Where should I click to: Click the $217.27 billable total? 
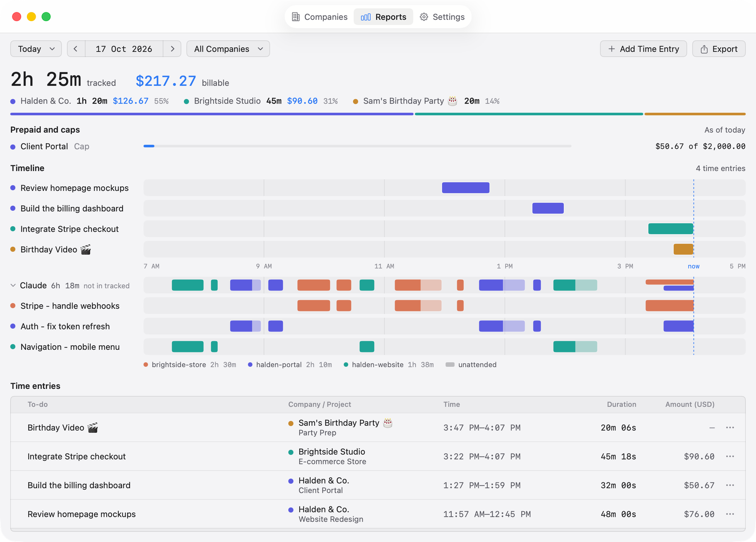pos(166,81)
